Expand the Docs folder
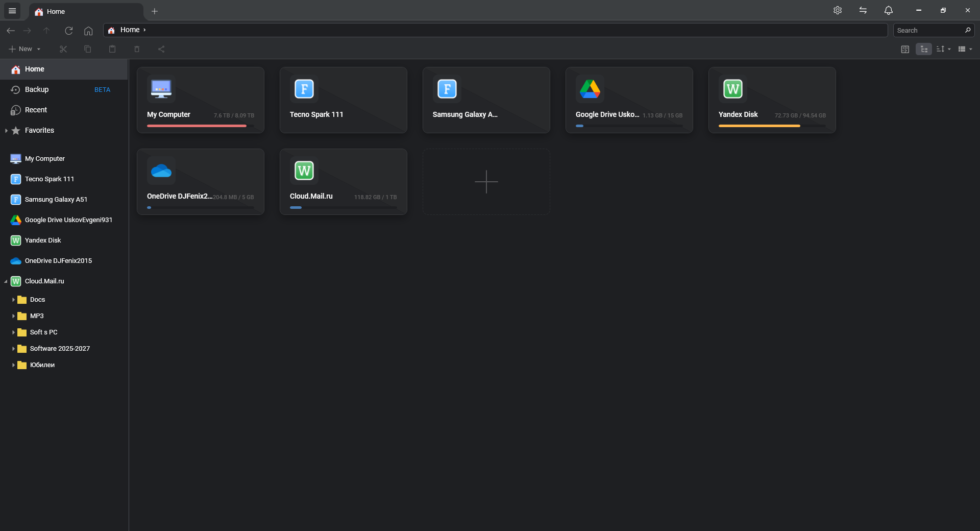The width and height of the screenshot is (980, 531). click(13, 300)
